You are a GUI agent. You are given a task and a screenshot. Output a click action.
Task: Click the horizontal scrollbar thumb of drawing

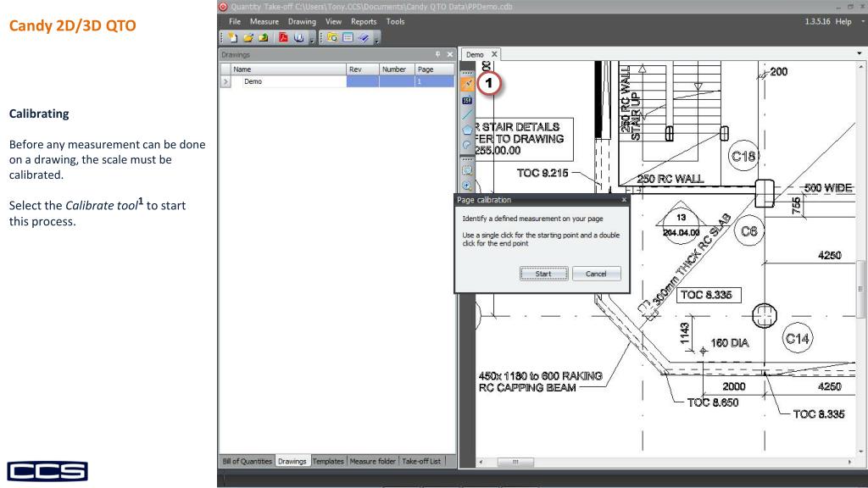(515, 462)
